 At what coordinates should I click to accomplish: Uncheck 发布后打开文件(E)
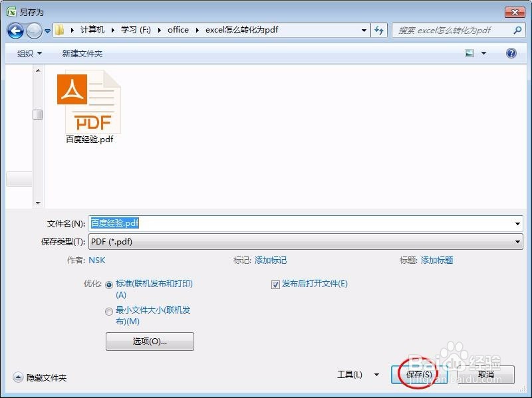(275, 284)
